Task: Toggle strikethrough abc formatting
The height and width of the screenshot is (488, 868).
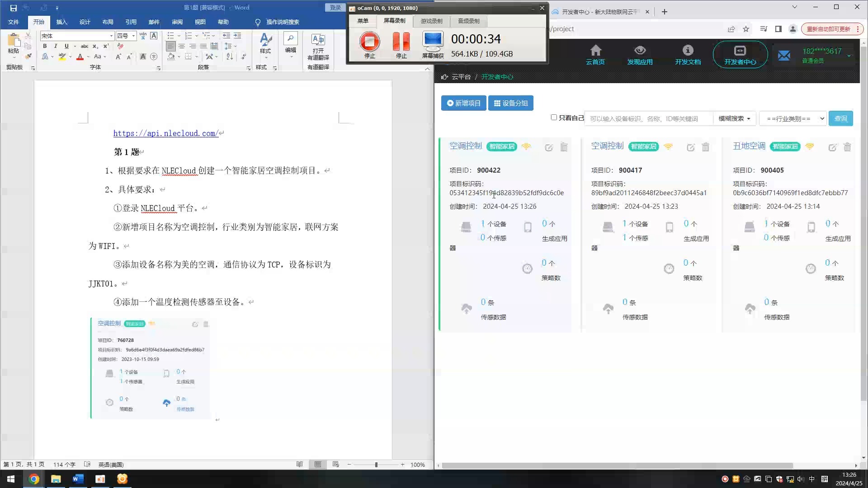Action: point(85,46)
